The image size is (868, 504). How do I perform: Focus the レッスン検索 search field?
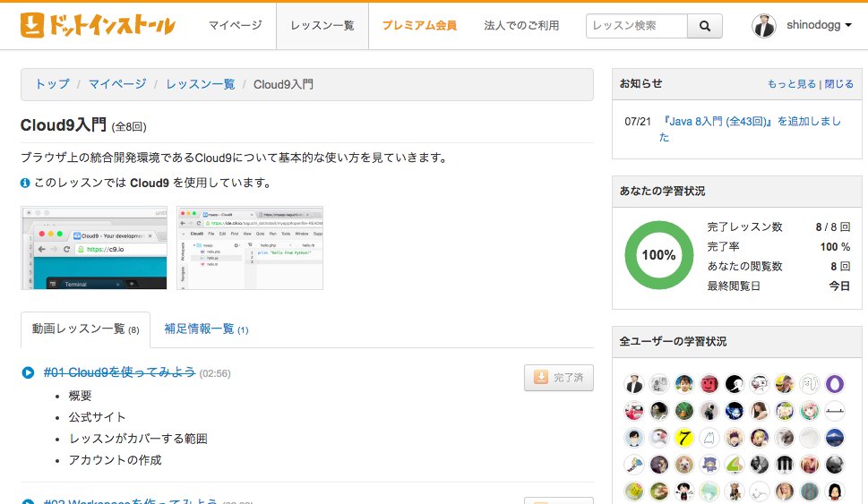pyautogui.click(x=637, y=26)
